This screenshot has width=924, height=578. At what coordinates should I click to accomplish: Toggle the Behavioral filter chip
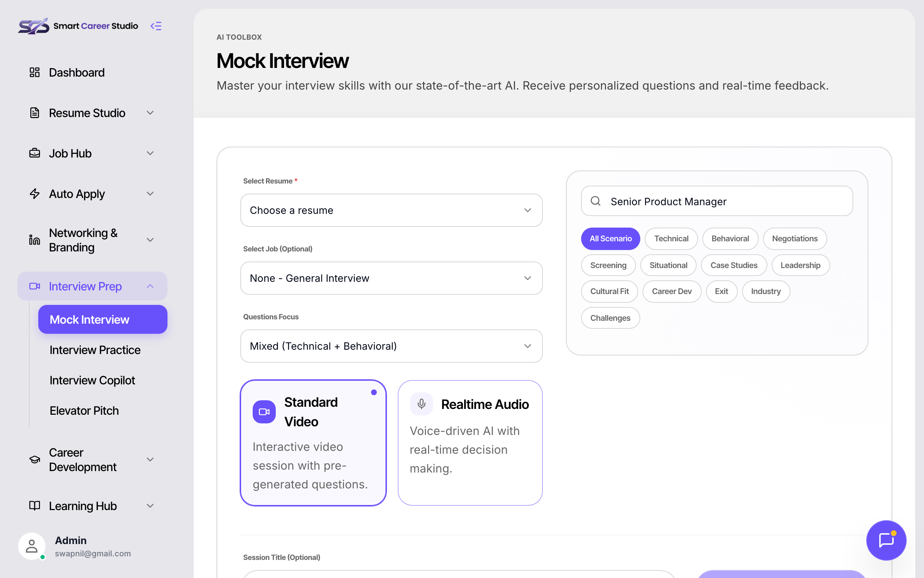pyautogui.click(x=730, y=238)
